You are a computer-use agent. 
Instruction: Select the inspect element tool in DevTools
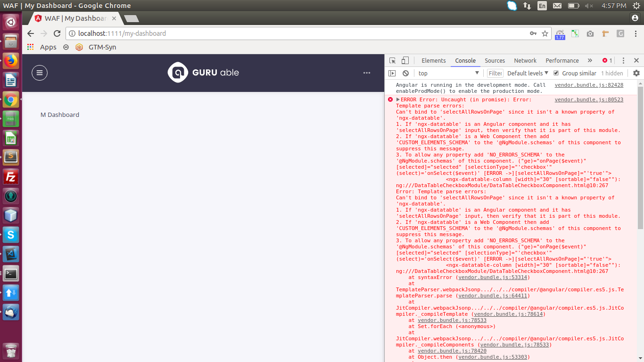pos(393,60)
